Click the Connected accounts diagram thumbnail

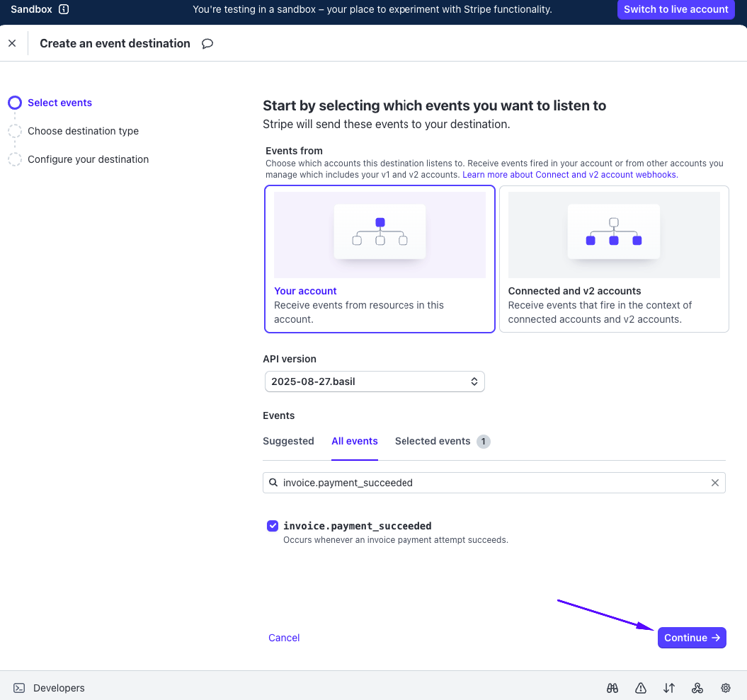(614, 235)
